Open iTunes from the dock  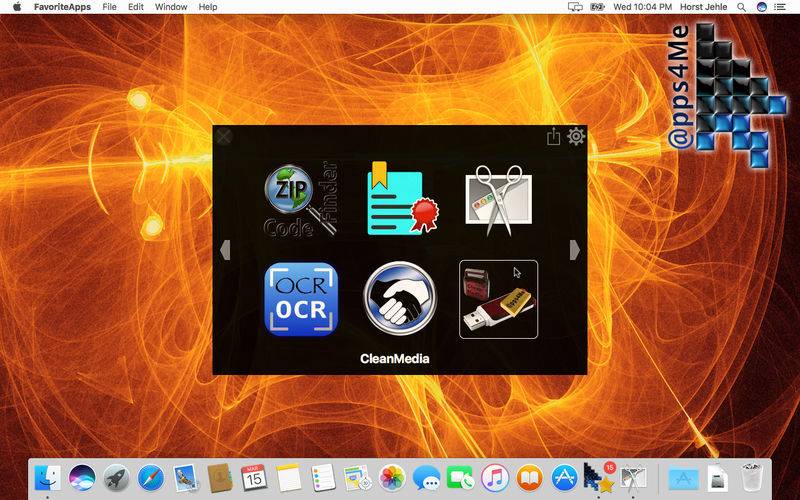coord(495,478)
